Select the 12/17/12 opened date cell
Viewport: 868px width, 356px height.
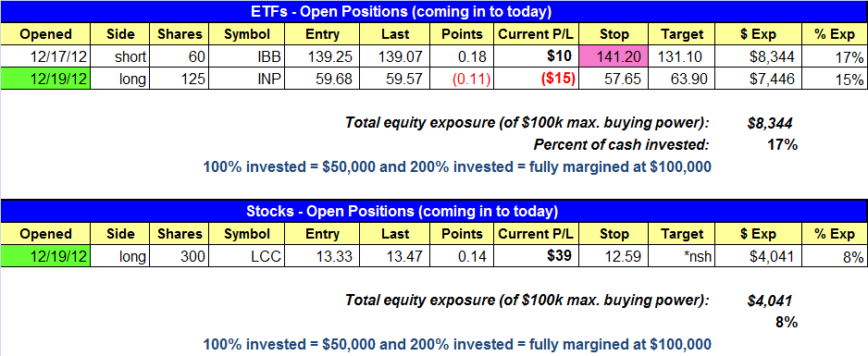45,57
